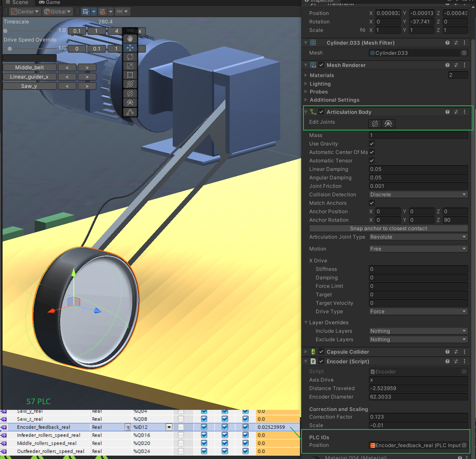Disable the Capsule Collider checkbox

[x=321, y=352]
